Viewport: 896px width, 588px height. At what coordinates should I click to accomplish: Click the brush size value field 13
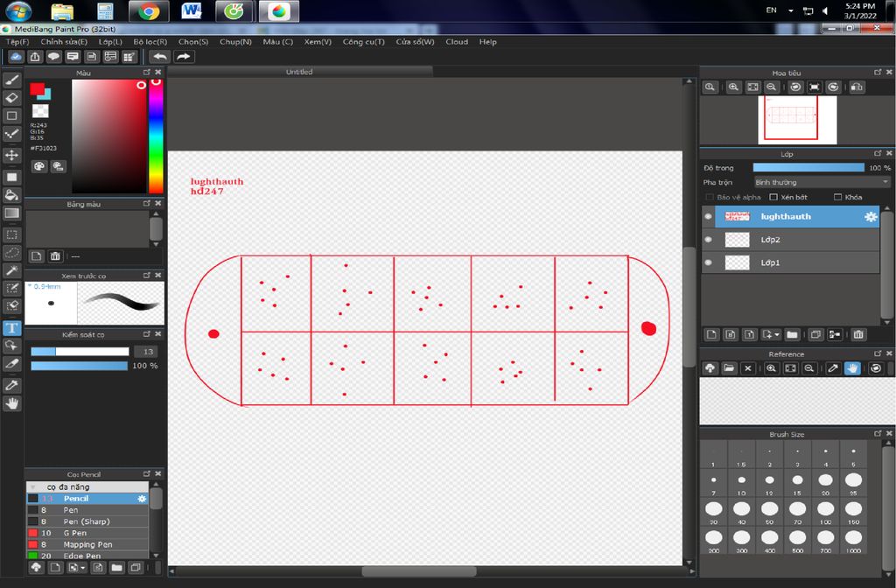pos(148,352)
